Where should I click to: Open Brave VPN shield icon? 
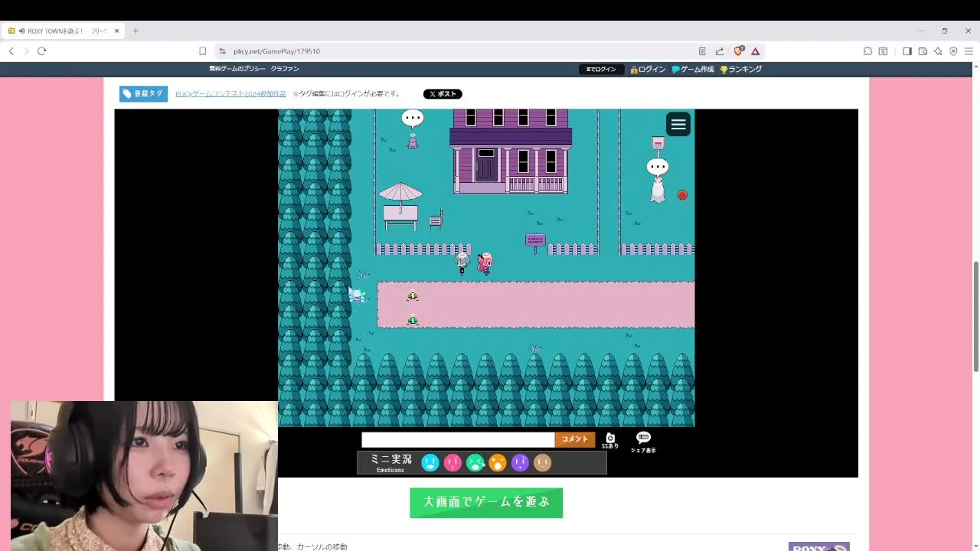coord(953,51)
